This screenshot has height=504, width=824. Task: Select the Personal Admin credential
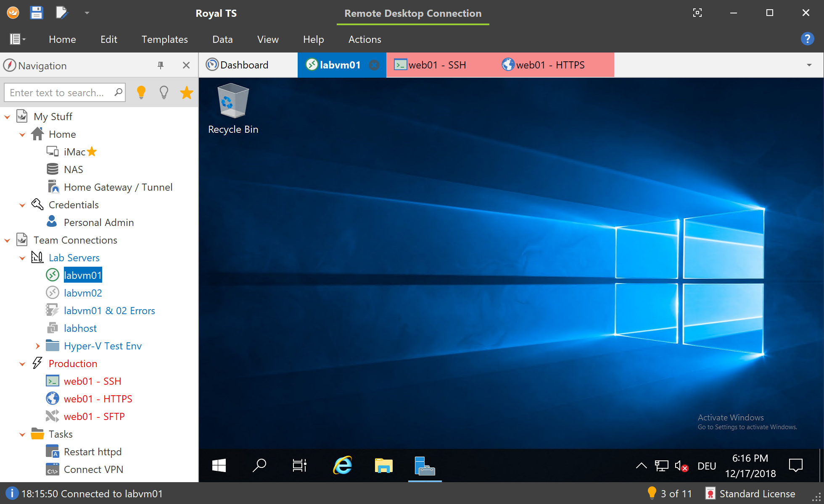(99, 223)
